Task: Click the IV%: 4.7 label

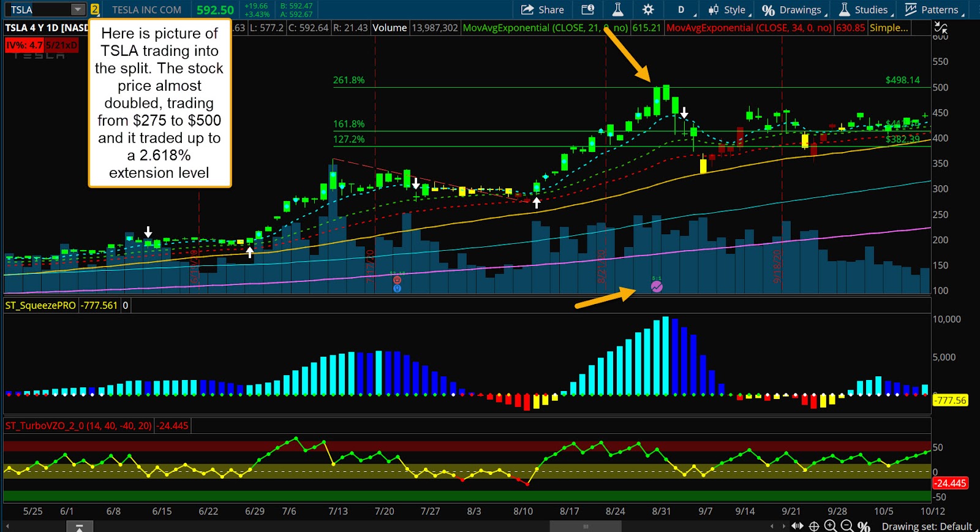Action: click(x=24, y=45)
